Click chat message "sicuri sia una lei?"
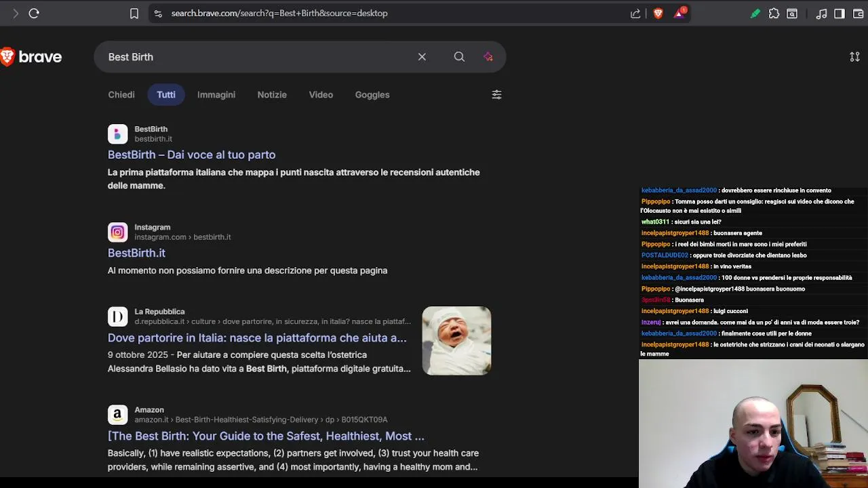 [698, 222]
